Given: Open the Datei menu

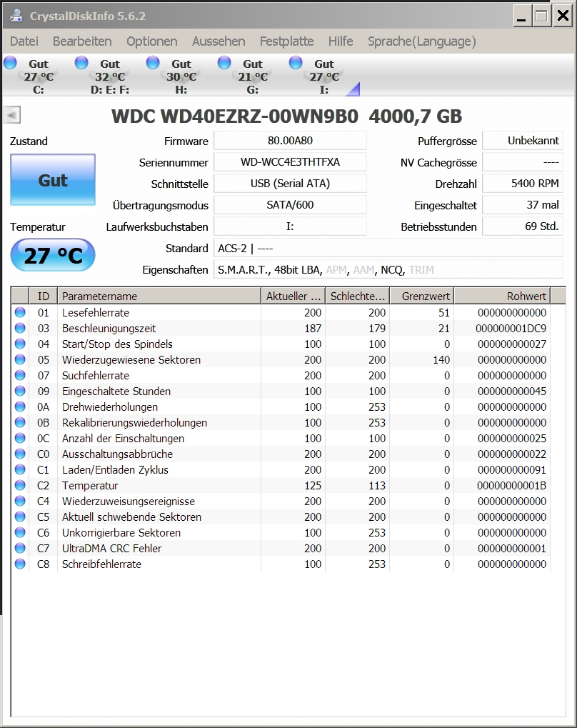Looking at the screenshot, I should click(24, 41).
